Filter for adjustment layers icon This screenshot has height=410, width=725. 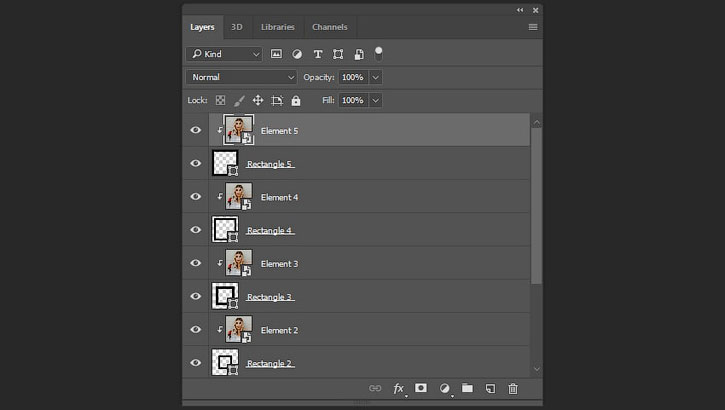tap(297, 54)
